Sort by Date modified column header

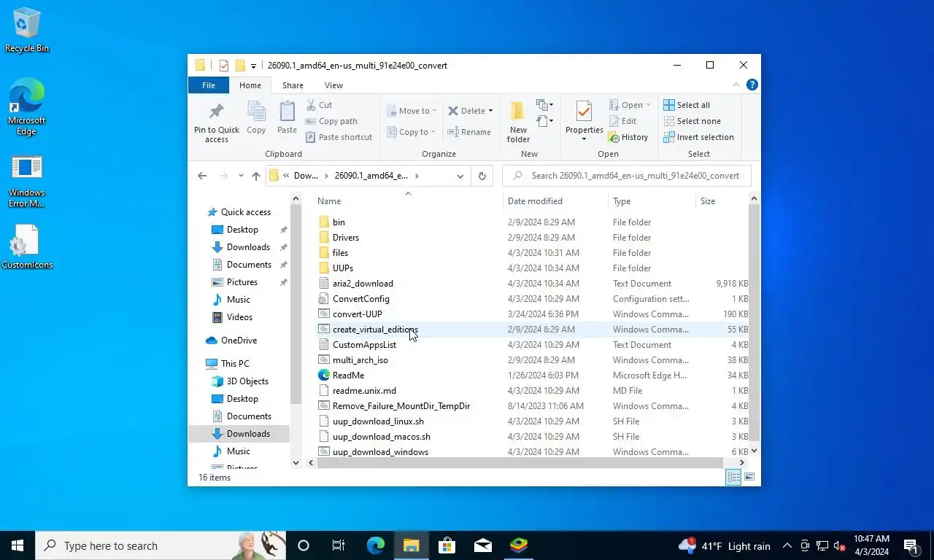555,201
